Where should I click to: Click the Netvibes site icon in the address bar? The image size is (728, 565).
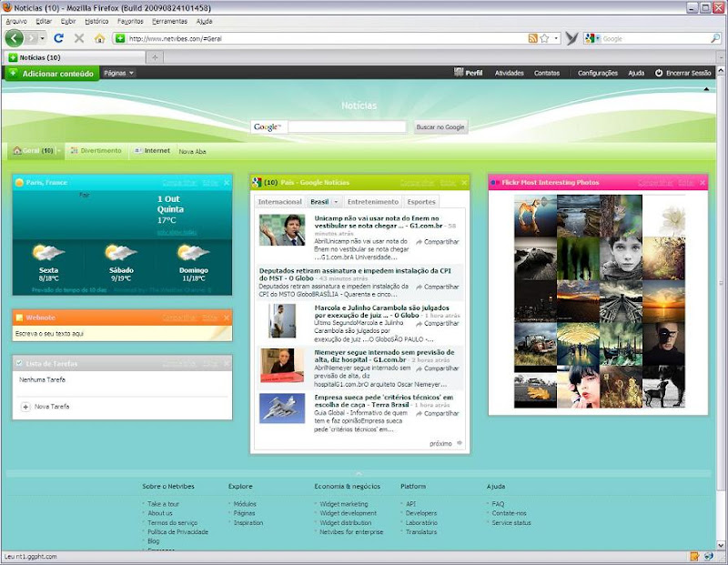[120, 38]
